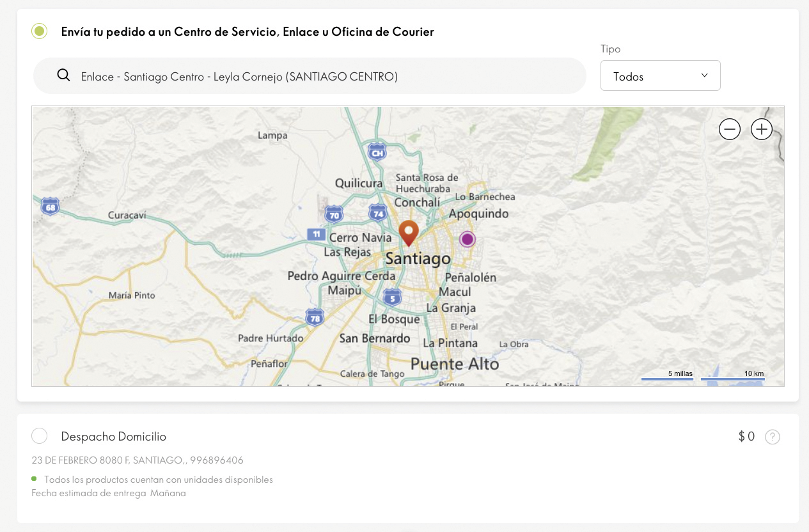Zoom in the map with plus button
This screenshot has width=809, height=532.
coord(761,129)
